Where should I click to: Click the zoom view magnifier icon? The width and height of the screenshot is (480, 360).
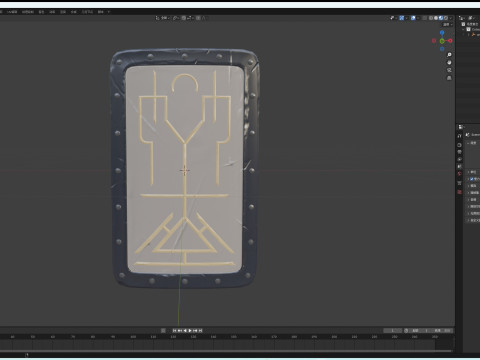pyautogui.click(x=449, y=55)
